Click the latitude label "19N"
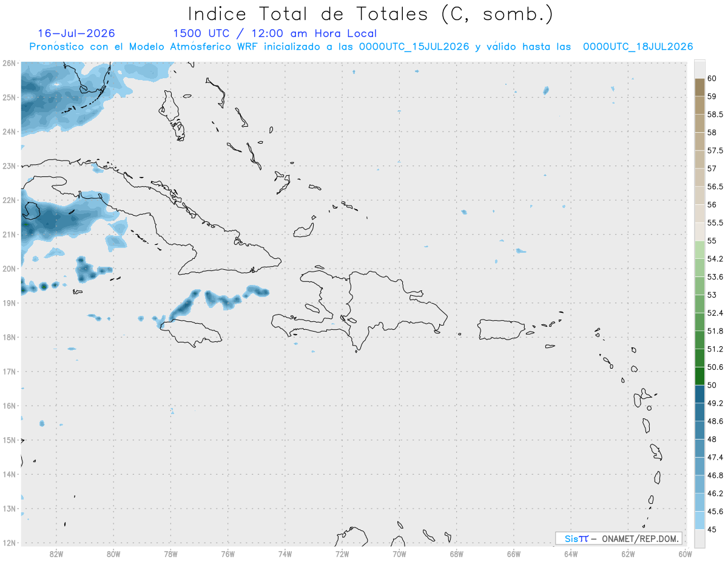This screenshot has width=728, height=562. [8, 303]
